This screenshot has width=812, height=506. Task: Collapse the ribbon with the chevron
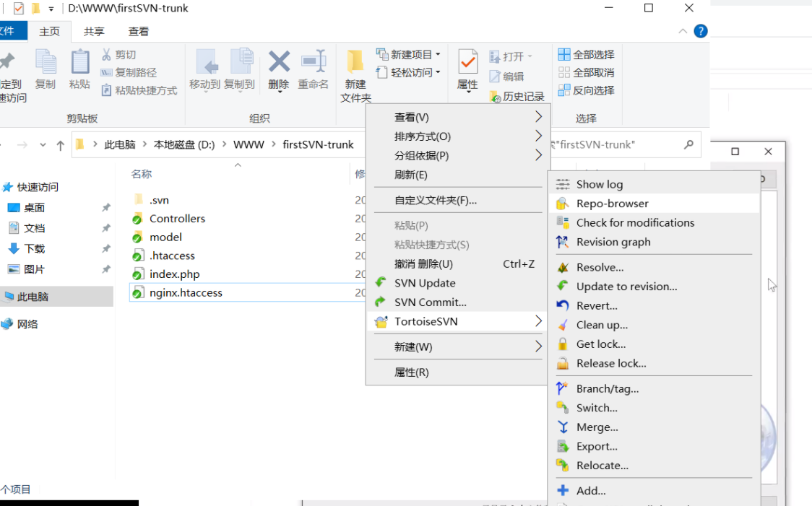point(683,31)
